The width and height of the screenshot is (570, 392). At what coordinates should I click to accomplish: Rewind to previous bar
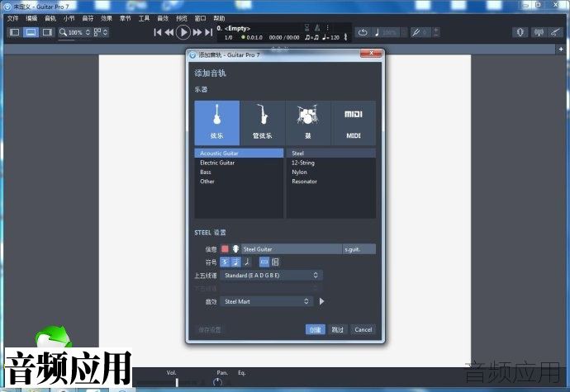click(x=169, y=32)
